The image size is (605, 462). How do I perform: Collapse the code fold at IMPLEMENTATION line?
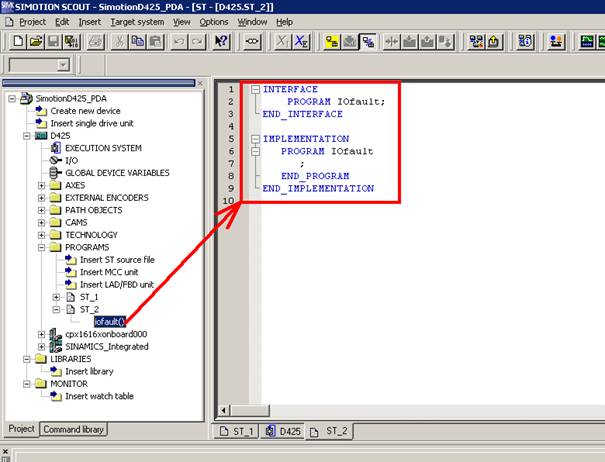coord(256,139)
